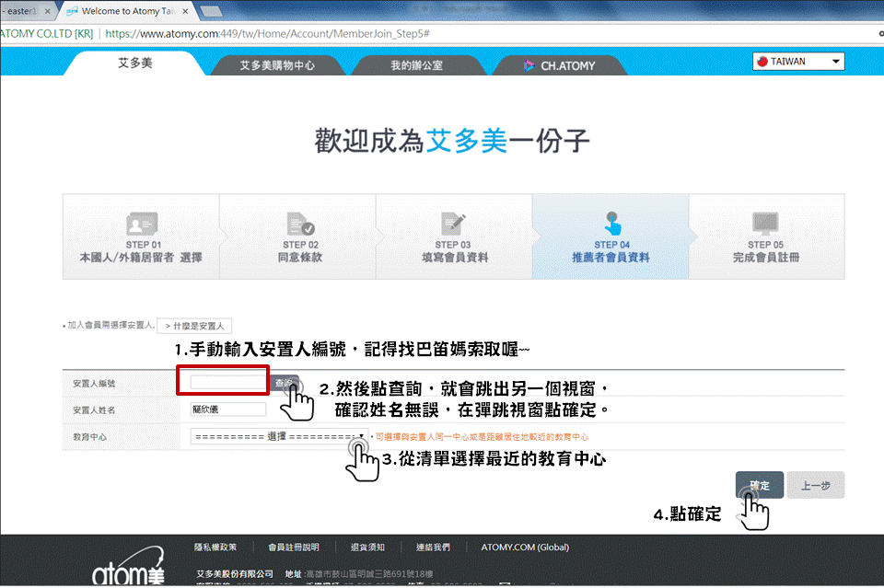This screenshot has width=884, height=588.
Task: Click the 確定 confirm button
Action: tap(760, 485)
